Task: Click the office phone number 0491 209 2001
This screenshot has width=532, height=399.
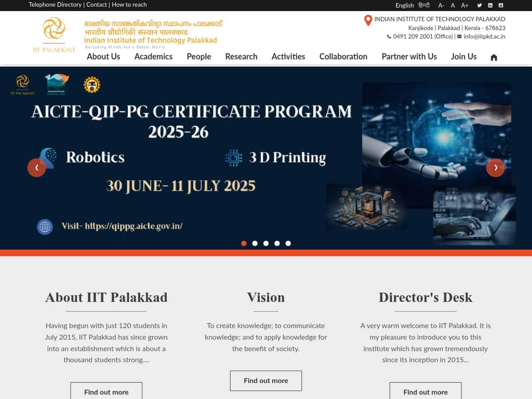Action: [x=413, y=36]
